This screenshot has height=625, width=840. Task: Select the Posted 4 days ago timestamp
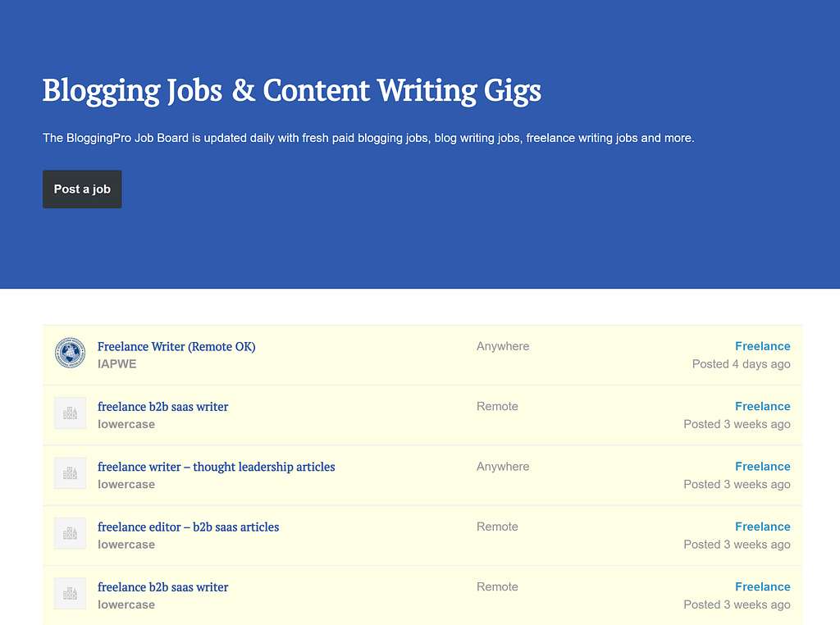741,363
